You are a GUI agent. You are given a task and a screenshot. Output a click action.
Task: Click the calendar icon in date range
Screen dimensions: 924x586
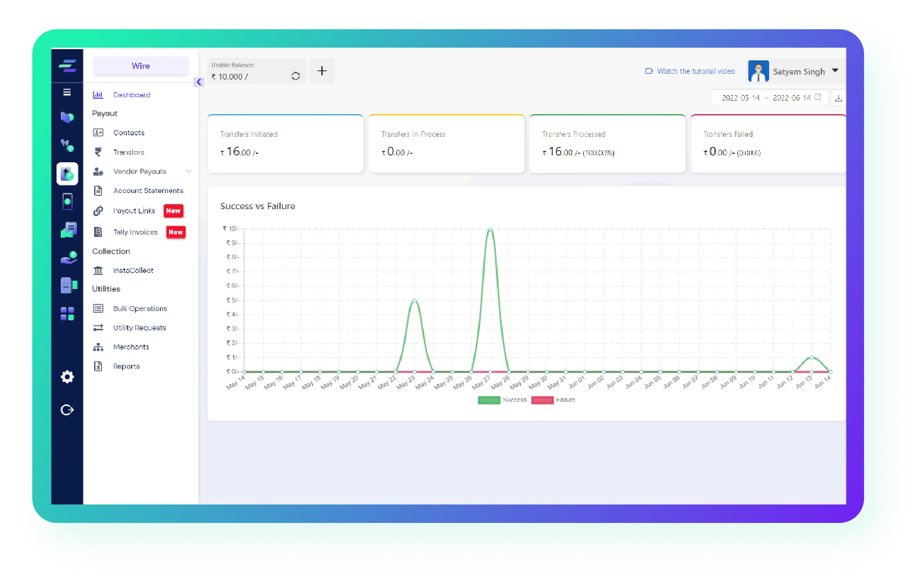click(x=818, y=97)
